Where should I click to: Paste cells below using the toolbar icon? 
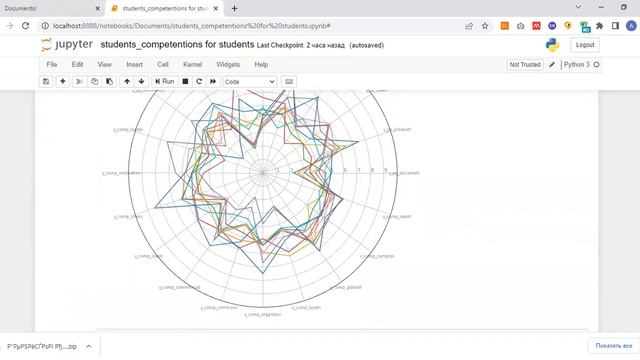pyautogui.click(x=109, y=82)
